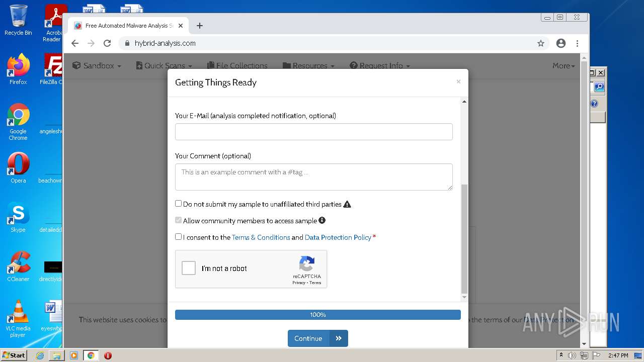Switch to Chrome in the taskbar
644x362 pixels.
(91, 355)
